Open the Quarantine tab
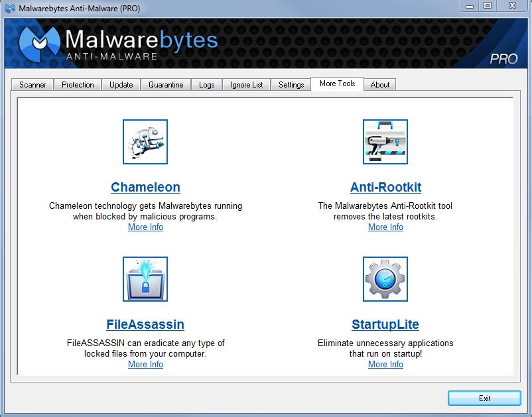The width and height of the screenshot is (532, 417). pos(166,85)
